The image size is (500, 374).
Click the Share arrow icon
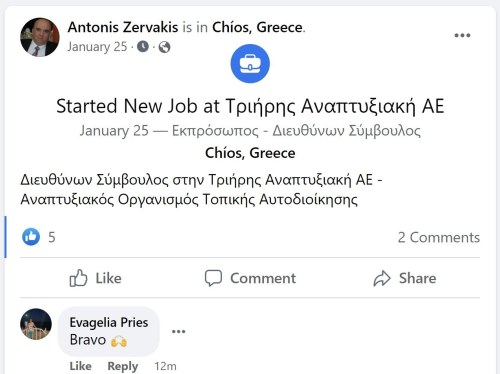[382, 278]
